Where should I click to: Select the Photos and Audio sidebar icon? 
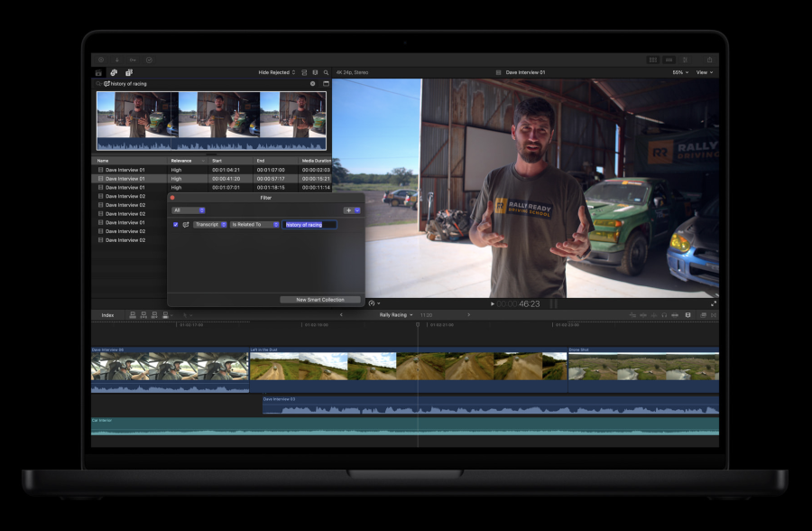pyautogui.click(x=114, y=72)
